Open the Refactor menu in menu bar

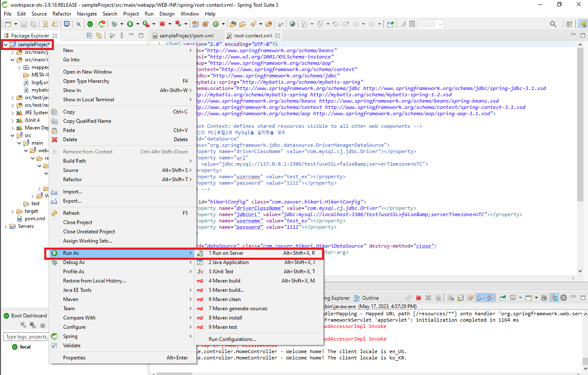pyautogui.click(x=62, y=14)
